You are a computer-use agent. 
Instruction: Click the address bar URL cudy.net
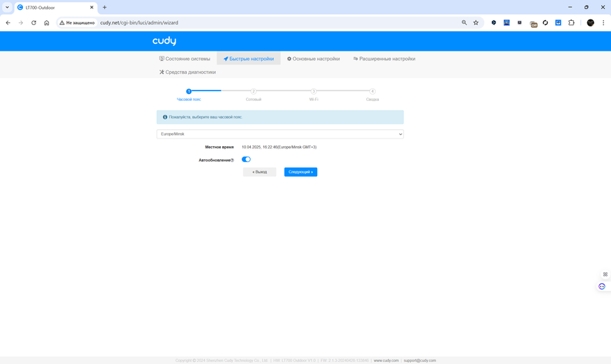139,22
